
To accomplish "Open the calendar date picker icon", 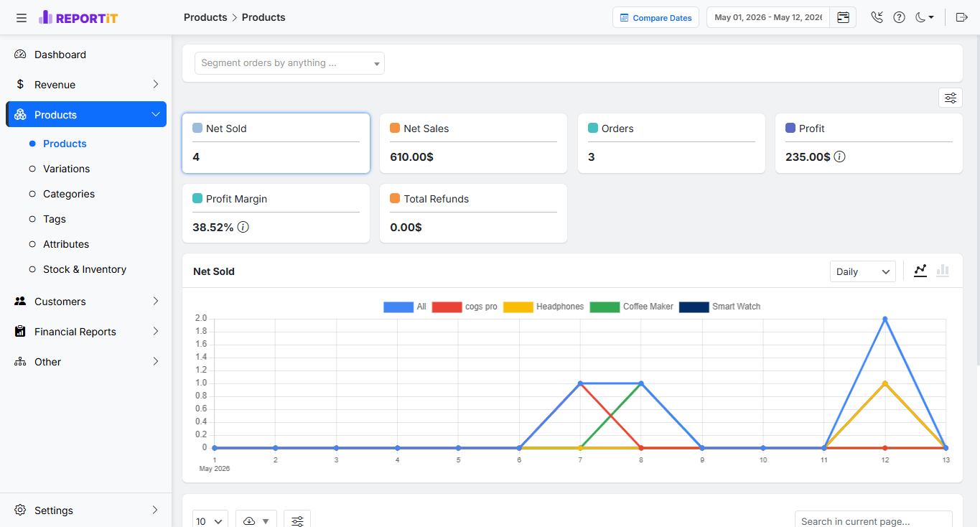I will point(843,17).
